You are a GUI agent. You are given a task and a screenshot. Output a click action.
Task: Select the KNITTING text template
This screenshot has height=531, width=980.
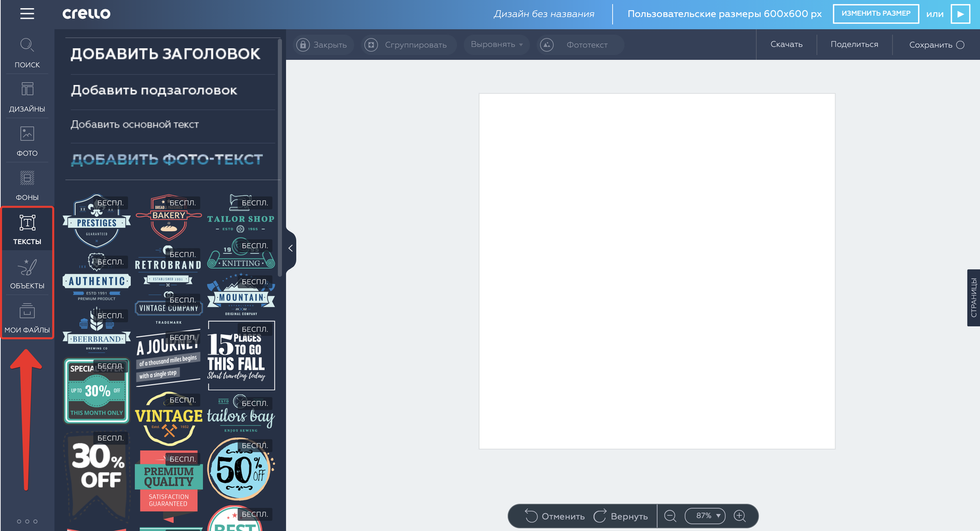pyautogui.click(x=241, y=254)
